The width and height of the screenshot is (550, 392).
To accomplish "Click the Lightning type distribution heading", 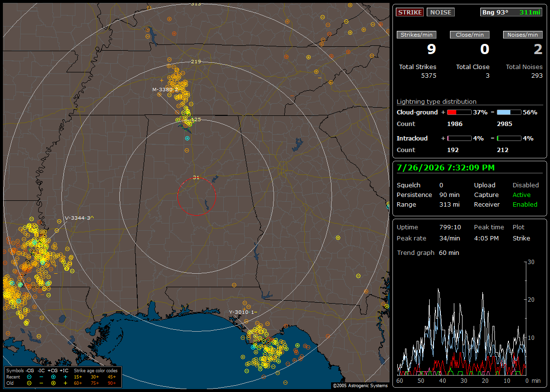I will [436, 102].
